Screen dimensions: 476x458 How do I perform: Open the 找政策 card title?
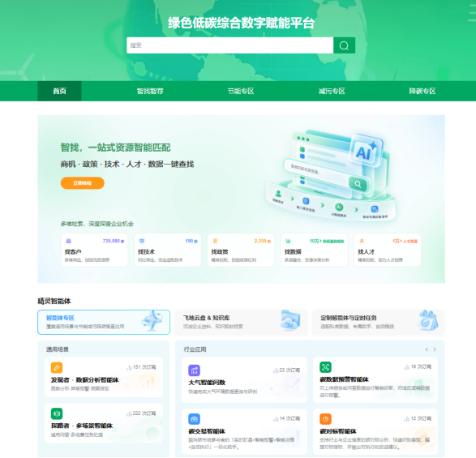[x=220, y=252]
